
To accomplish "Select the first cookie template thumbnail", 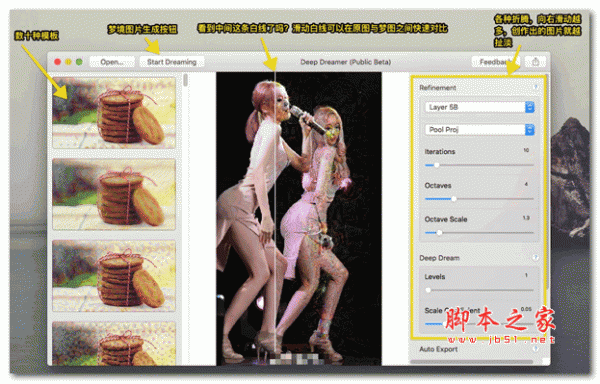I will [x=114, y=113].
